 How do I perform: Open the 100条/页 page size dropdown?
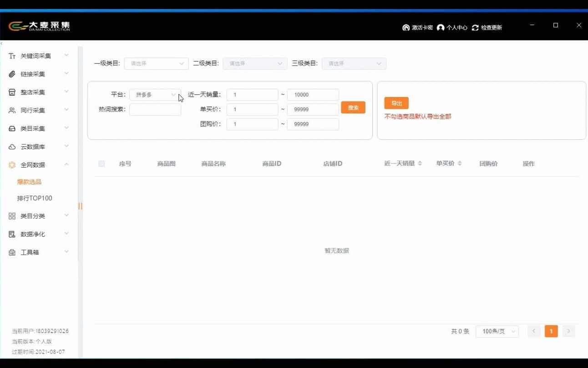point(497,332)
